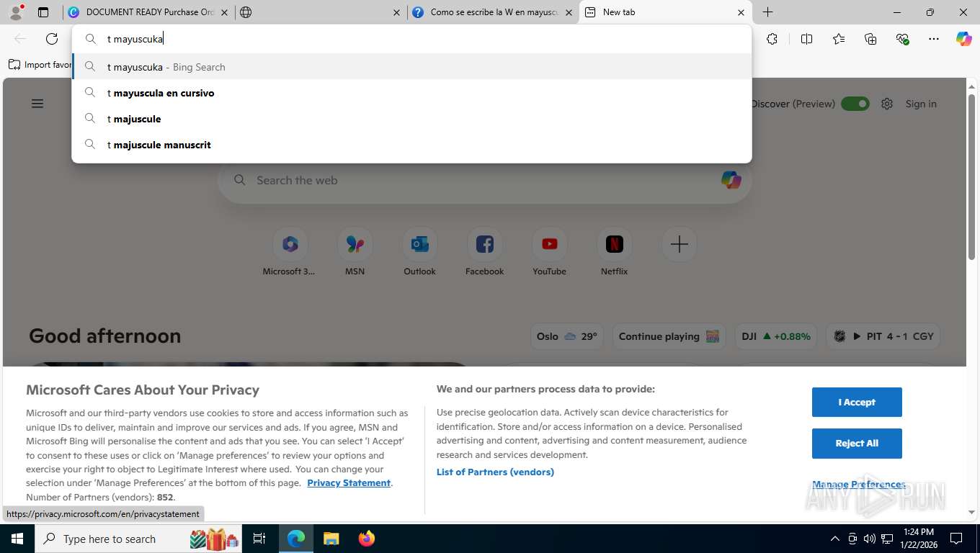Open the Privacy Statement link
The image size is (980, 553).
(x=349, y=482)
